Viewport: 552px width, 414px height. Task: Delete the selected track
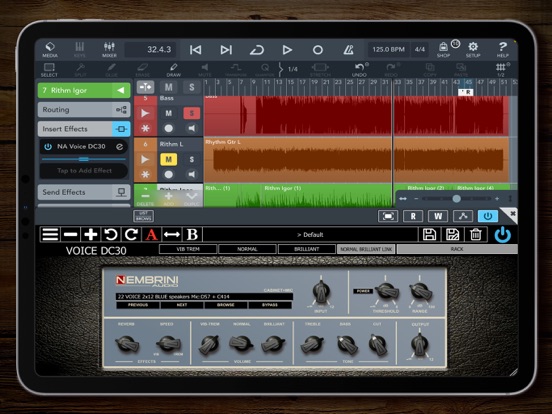[145, 199]
